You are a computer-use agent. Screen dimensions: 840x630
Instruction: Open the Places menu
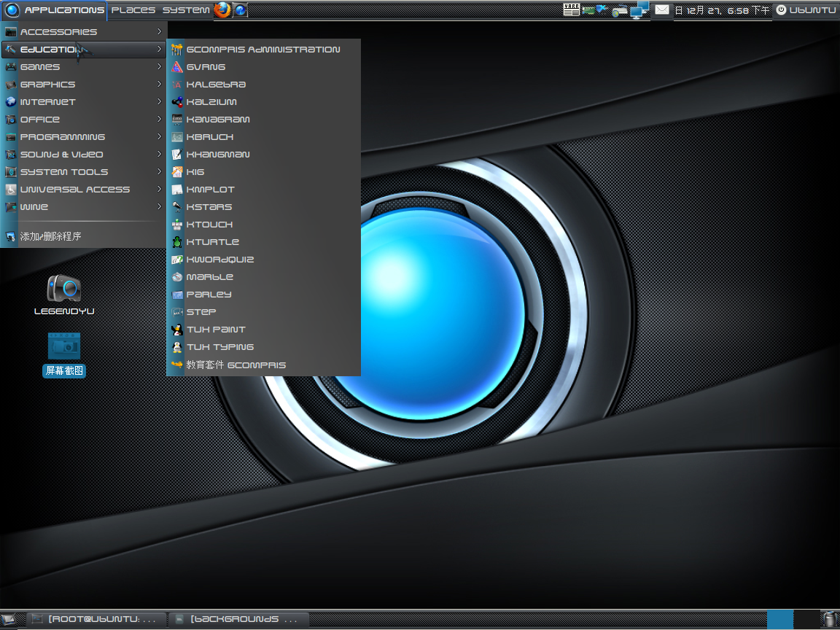133,10
